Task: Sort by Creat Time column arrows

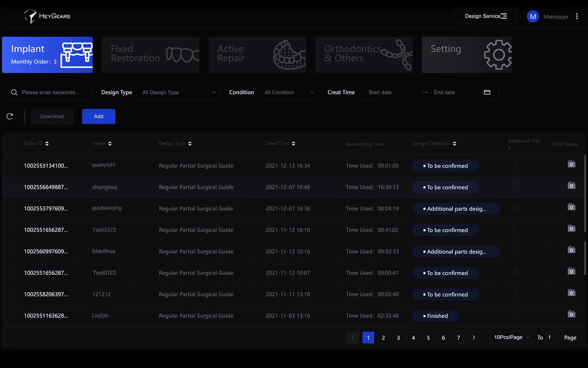Action: tap(294, 144)
